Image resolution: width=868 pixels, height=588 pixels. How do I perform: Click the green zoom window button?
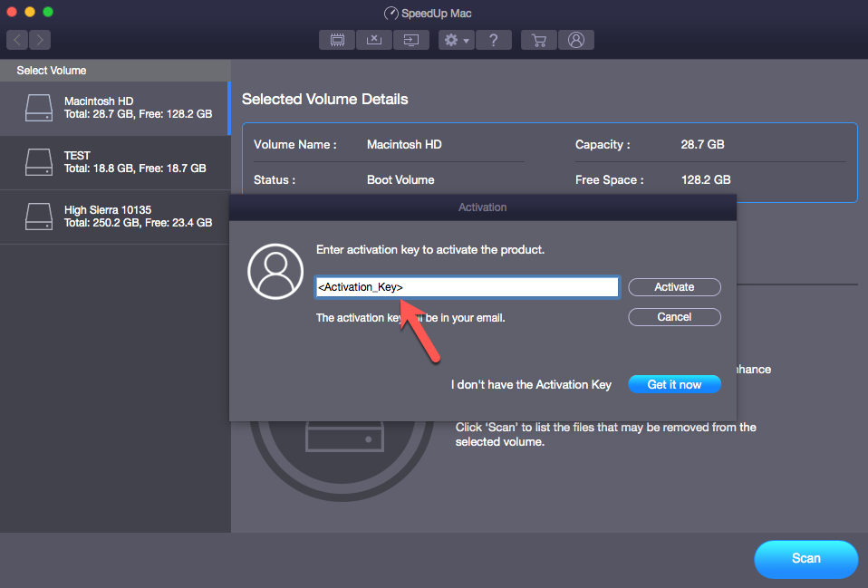tap(48, 12)
